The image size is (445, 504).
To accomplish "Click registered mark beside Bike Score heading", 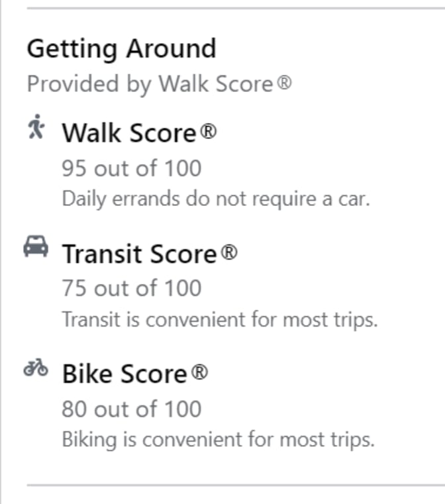I will (x=199, y=373).
